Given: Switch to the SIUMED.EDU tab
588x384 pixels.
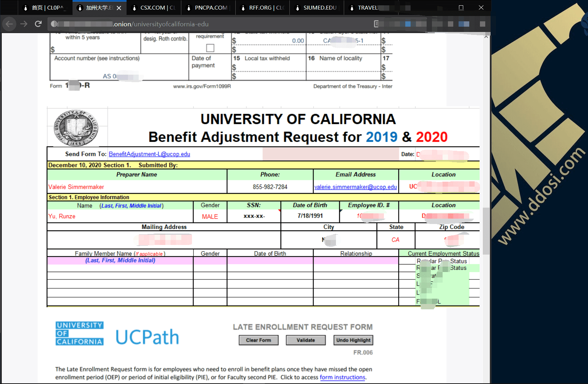Looking at the screenshot, I should [x=317, y=8].
